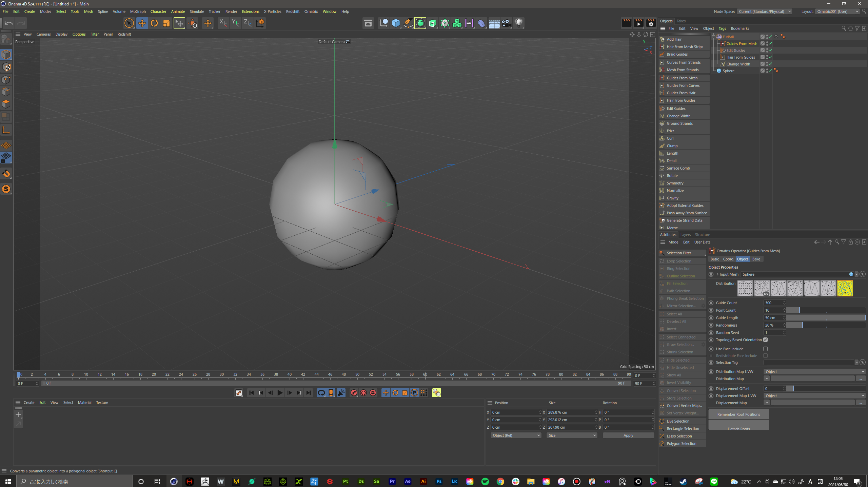Click the Undo arrow icon
868x487 pixels.
[9, 23]
